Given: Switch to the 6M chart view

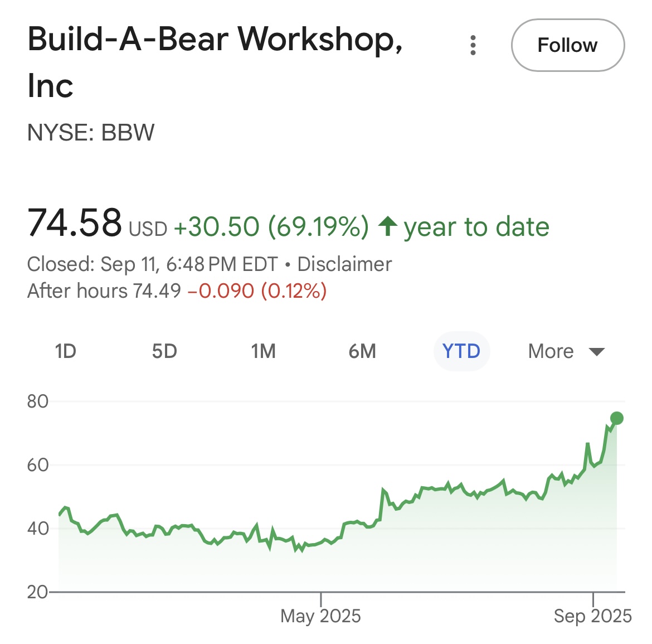Looking at the screenshot, I should pos(362,351).
